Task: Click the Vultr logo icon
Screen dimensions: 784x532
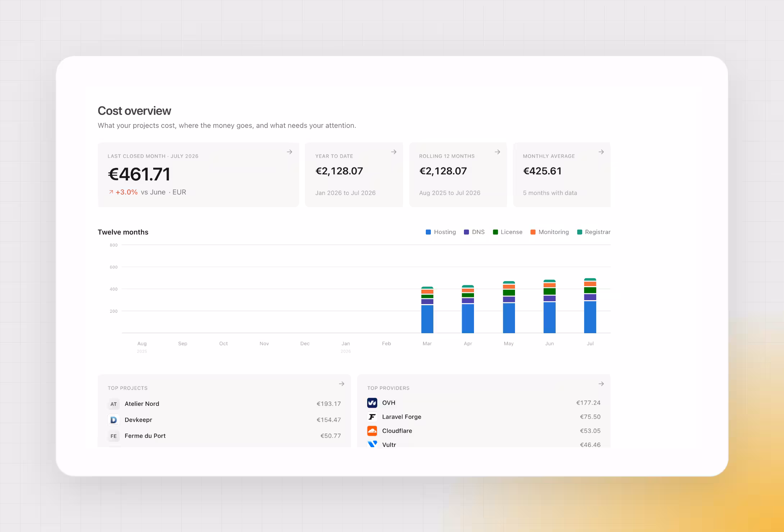Action: click(372, 444)
